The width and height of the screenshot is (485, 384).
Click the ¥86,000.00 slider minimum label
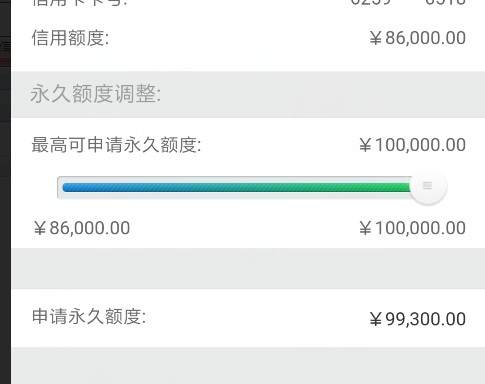(x=82, y=228)
